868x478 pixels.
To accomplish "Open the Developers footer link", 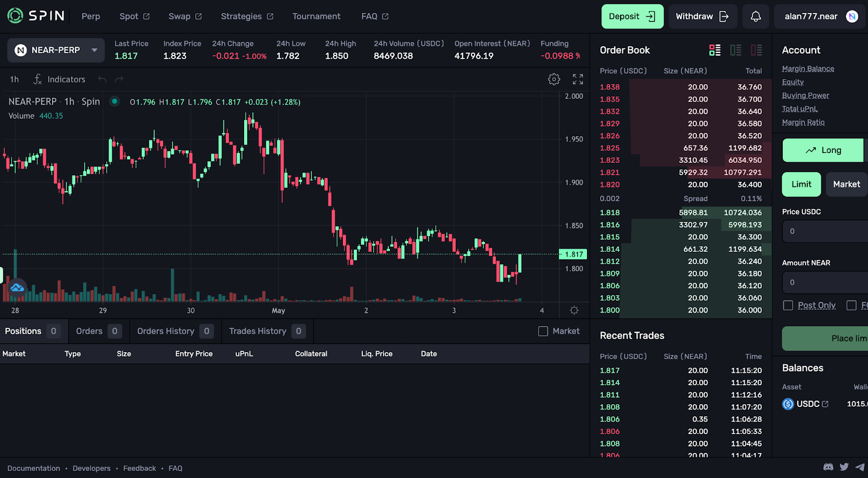I will coord(91,468).
